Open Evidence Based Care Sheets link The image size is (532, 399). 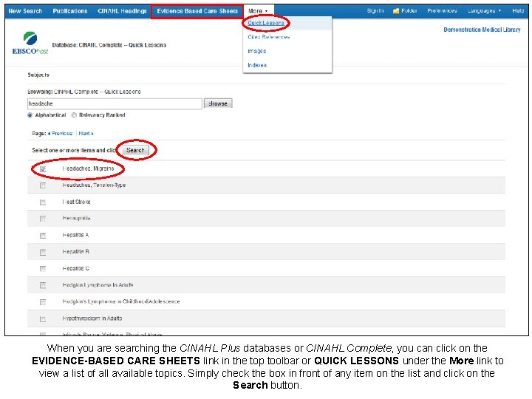pyautogui.click(x=197, y=11)
